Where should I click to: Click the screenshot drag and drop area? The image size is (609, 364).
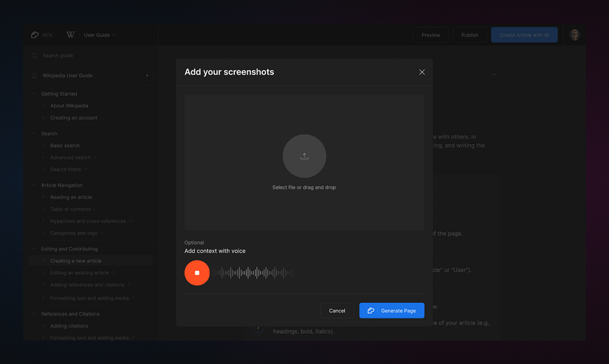(304, 162)
